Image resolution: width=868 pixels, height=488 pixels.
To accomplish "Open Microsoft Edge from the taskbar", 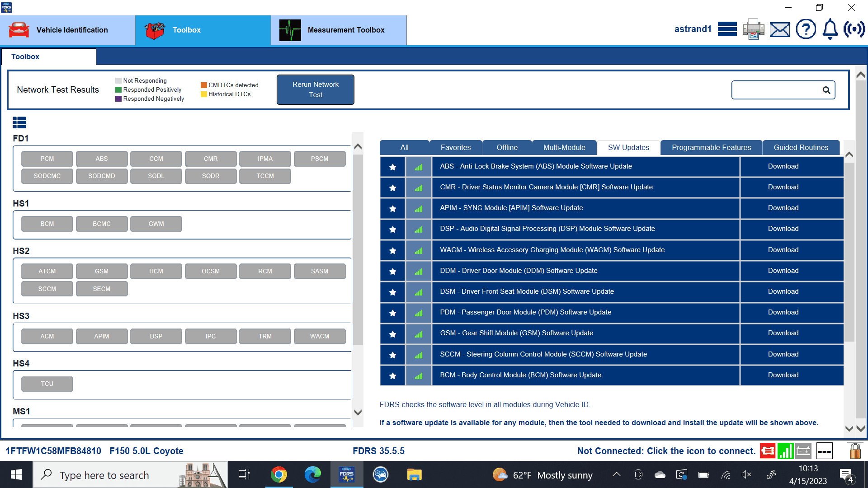I will [312, 474].
